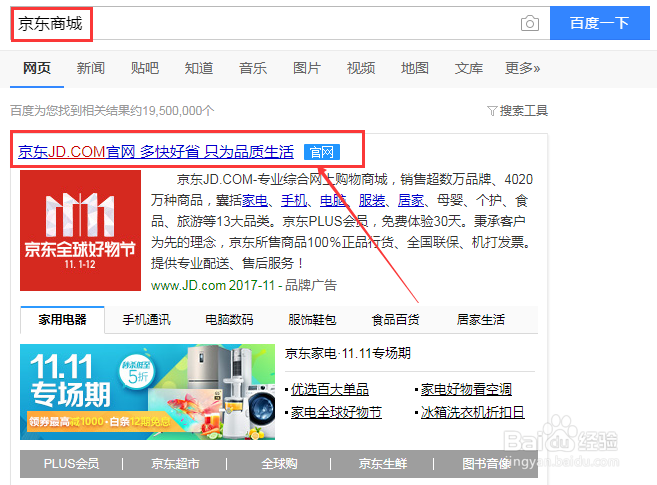
Task: Open the 家电全球好物节 link
Action: pos(336,412)
